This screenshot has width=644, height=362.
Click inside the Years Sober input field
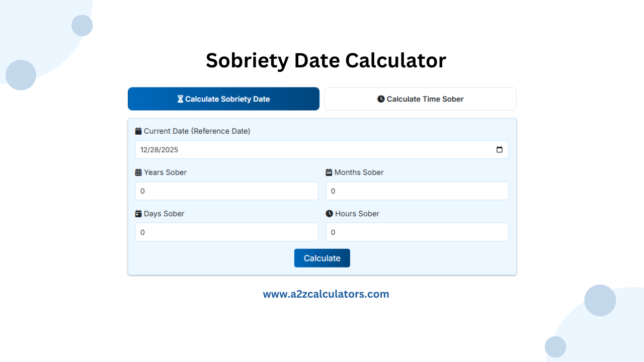226,191
